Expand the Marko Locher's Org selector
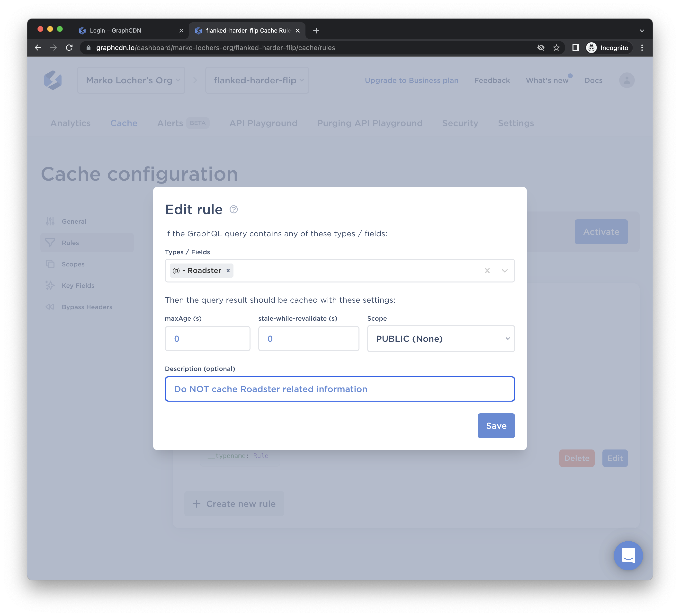The width and height of the screenshot is (680, 616). pyautogui.click(x=131, y=80)
